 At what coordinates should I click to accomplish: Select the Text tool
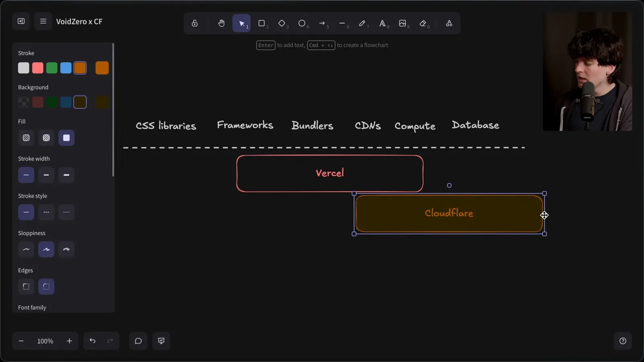click(382, 23)
